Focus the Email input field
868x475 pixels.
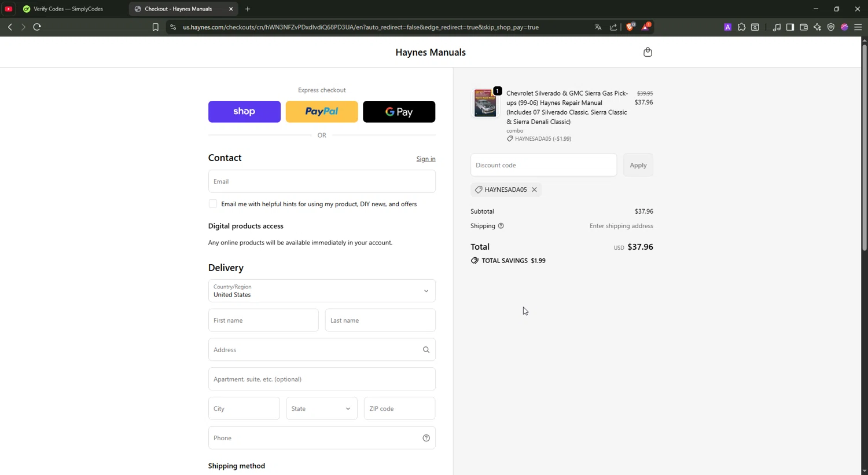[322, 181]
